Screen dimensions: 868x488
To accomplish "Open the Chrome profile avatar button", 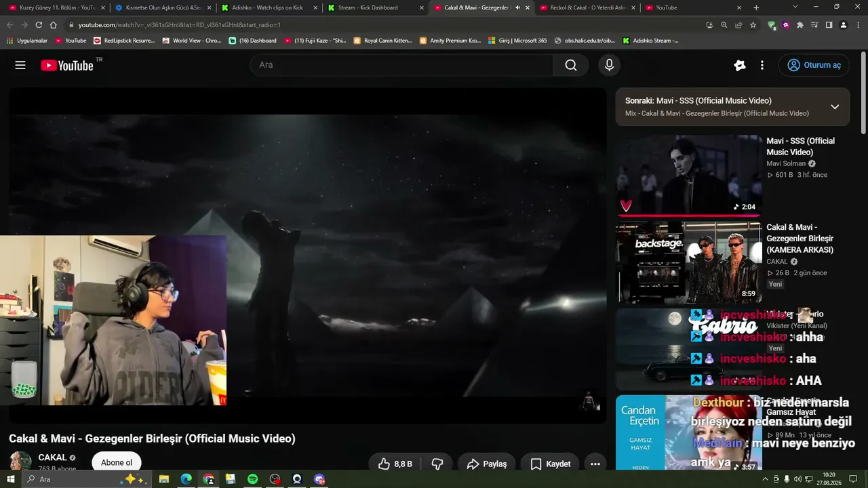I will pyautogui.click(x=843, y=25).
